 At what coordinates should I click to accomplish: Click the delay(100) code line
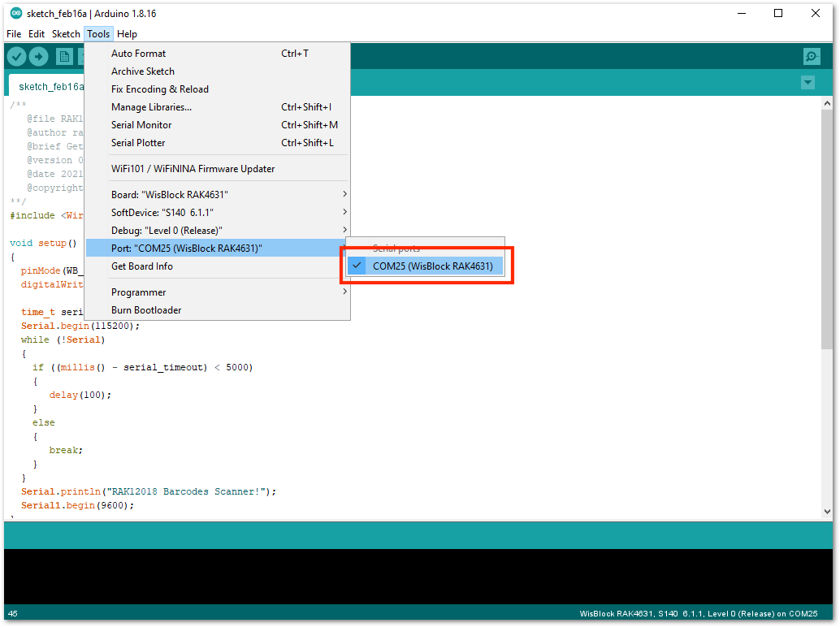click(x=80, y=396)
